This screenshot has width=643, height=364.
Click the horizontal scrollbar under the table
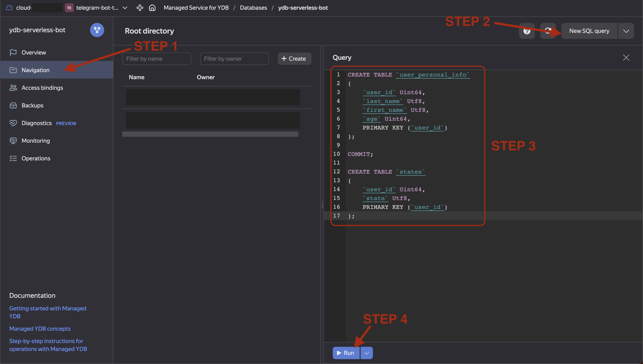click(x=210, y=134)
